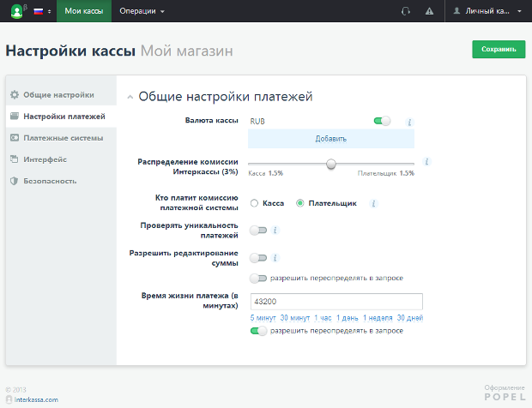Click the Interkassa green logo icon
Screen dimensions: 532x408
[16, 11]
